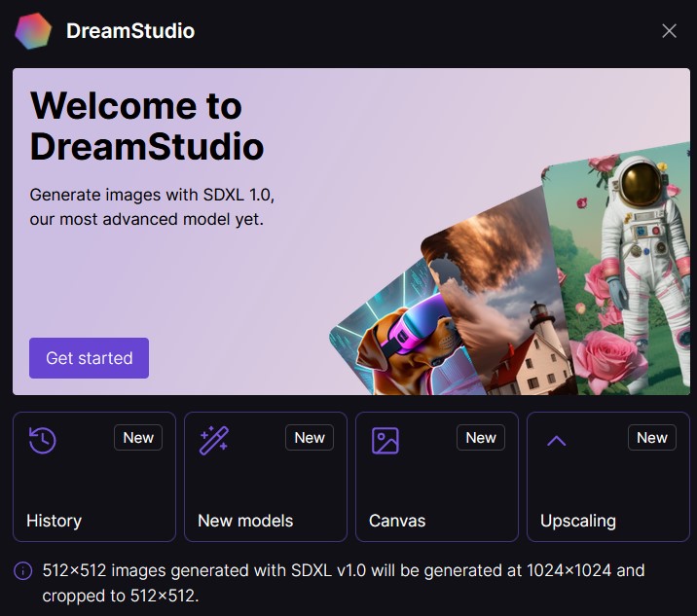Click the info circle icon
The height and width of the screenshot is (616, 697).
pos(23,570)
